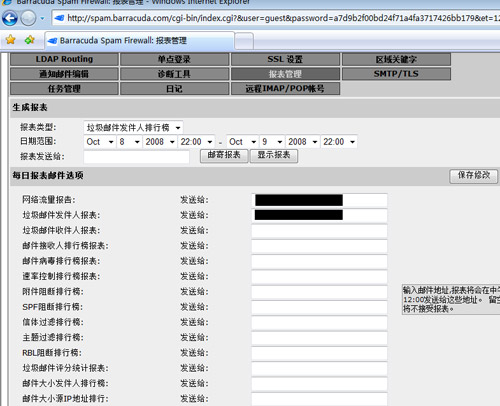Screen dimensions: 500x406
Task: Click the 日期范围 label
Action: click(x=38, y=141)
